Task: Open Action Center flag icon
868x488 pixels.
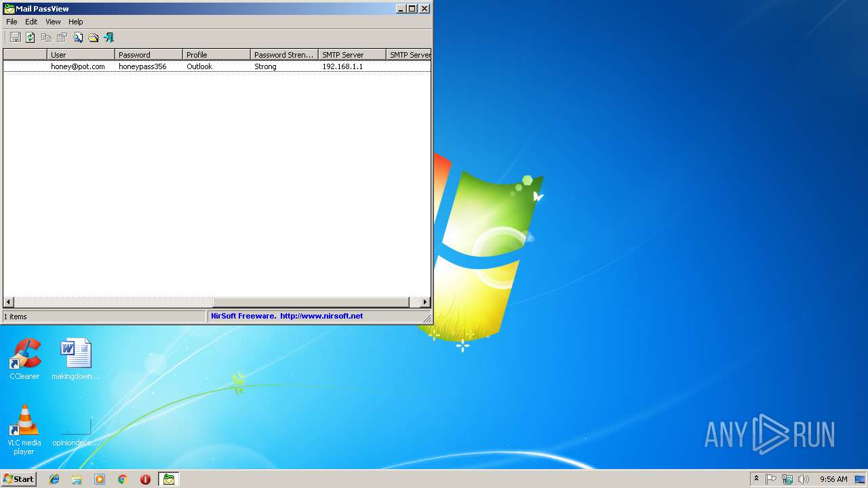Action: coord(771,479)
